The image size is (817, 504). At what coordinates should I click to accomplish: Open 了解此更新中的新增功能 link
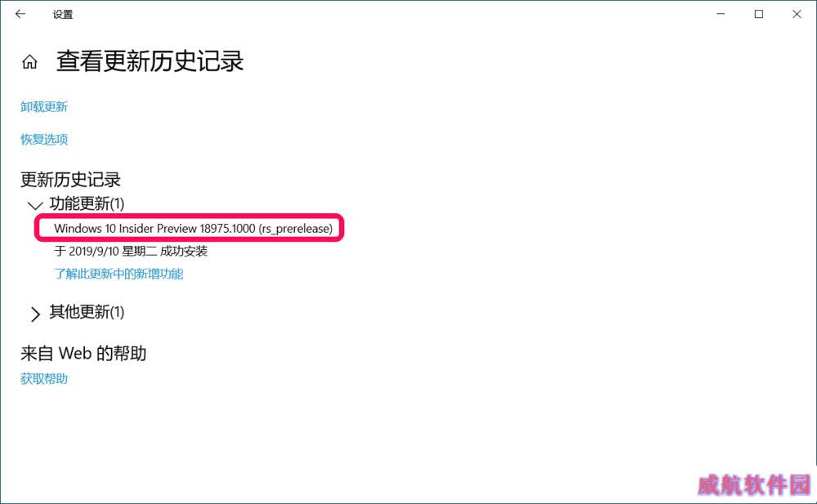(118, 274)
